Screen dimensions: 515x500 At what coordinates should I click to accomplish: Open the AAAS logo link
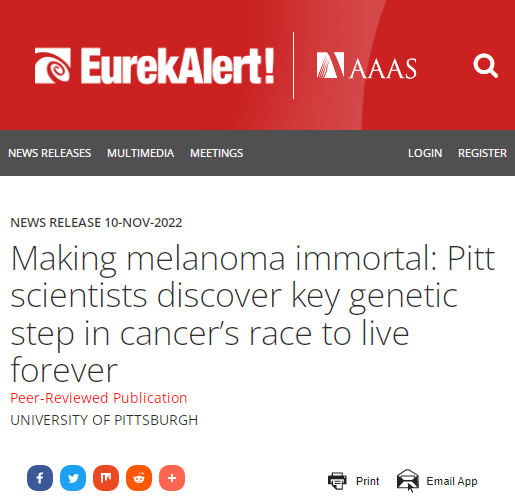(x=366, y=66)
